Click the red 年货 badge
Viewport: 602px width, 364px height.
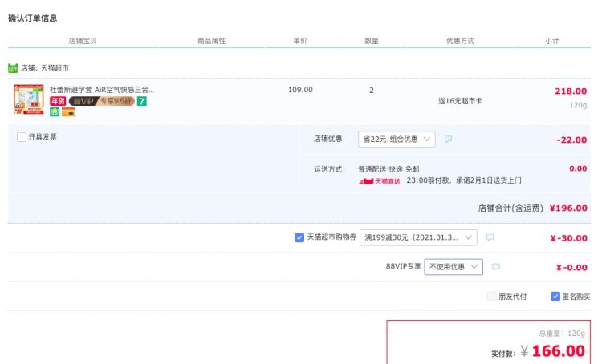[x=58, y=101]
